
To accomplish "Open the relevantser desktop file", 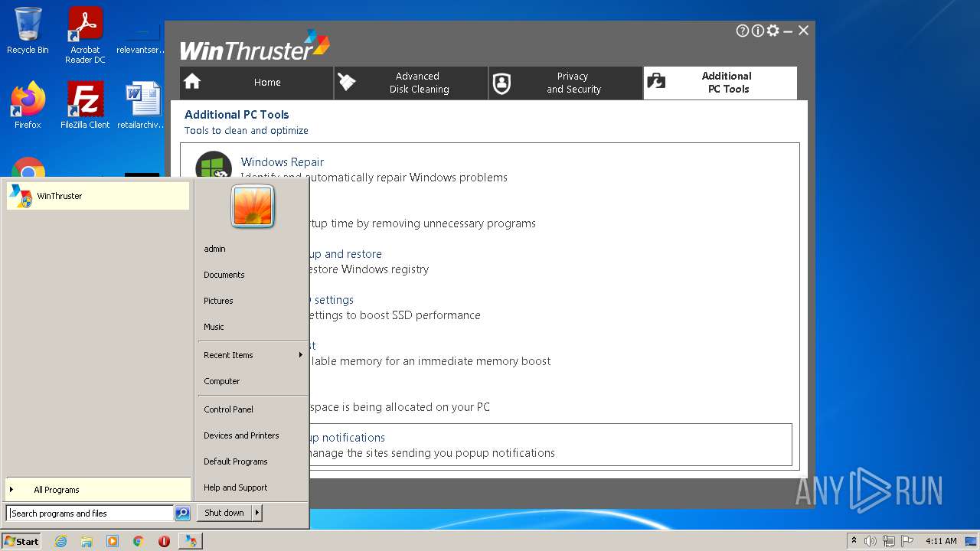I will [142, 35].
